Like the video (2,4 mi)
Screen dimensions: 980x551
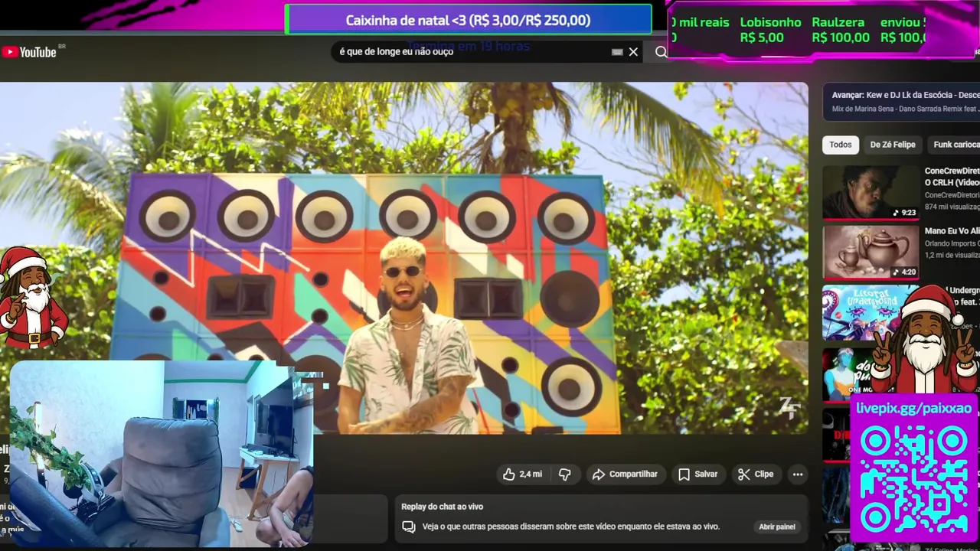coord(522,474)
